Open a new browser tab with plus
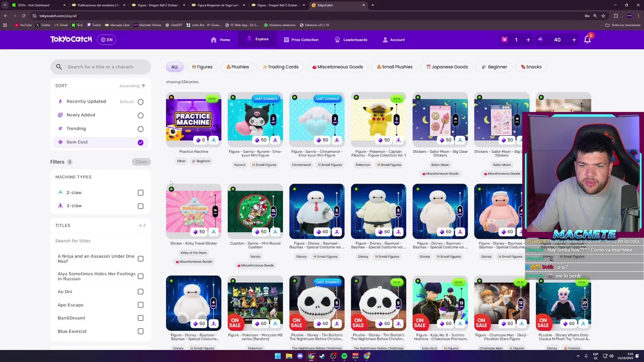 pyautogui.click(x=372, y=5)
